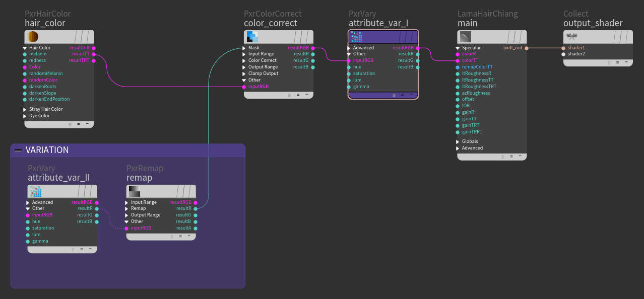644x299 pixels.
Task: Expand the Remap group on remap node
Action: click(126, 208)
